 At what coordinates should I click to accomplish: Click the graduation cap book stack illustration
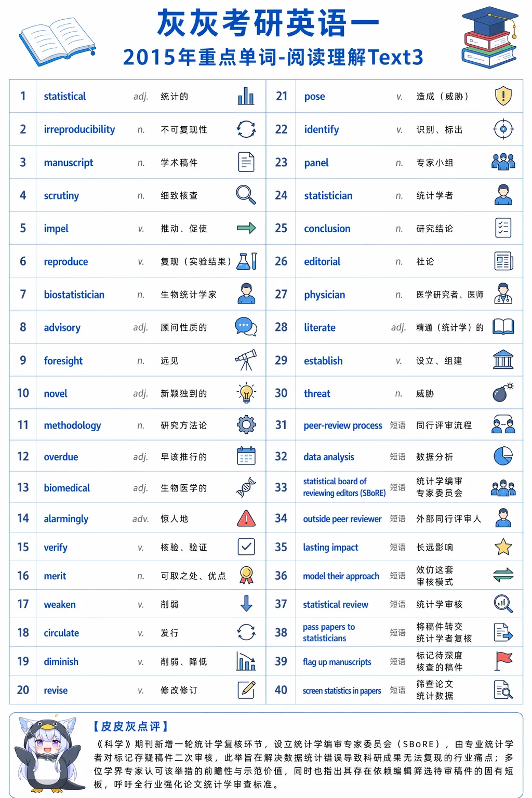489,37
